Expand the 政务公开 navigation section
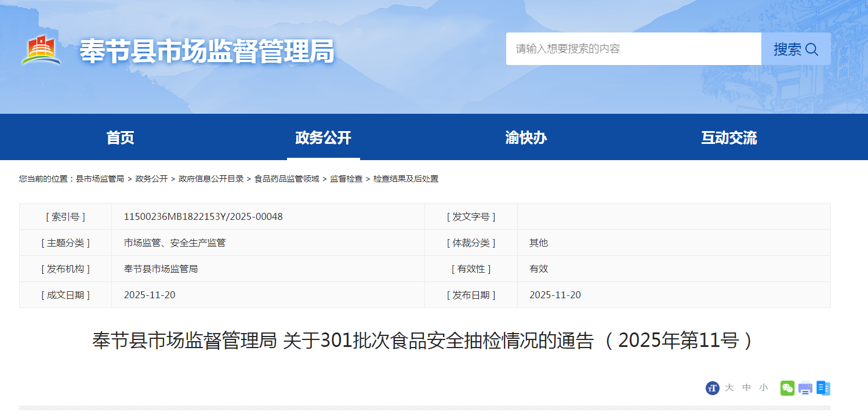Screen dimensions: 868x416 [323, 137]
